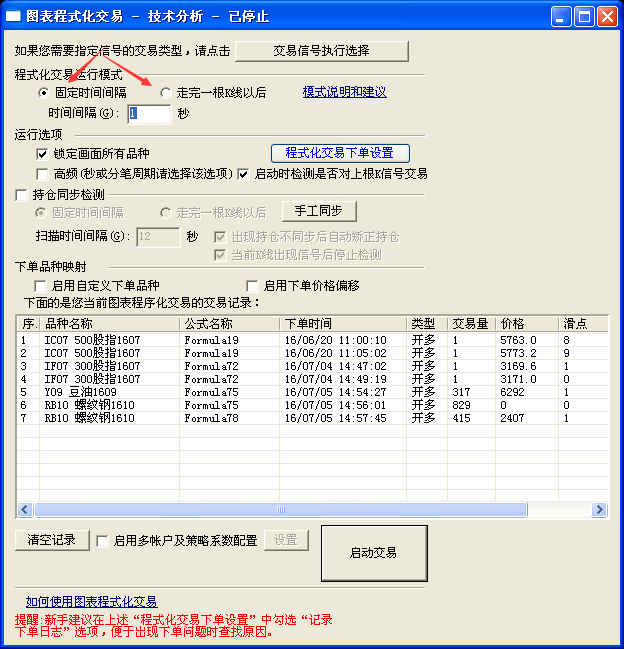Click the 清空记录 button
The image size is (624, 649).
point(52,540)
